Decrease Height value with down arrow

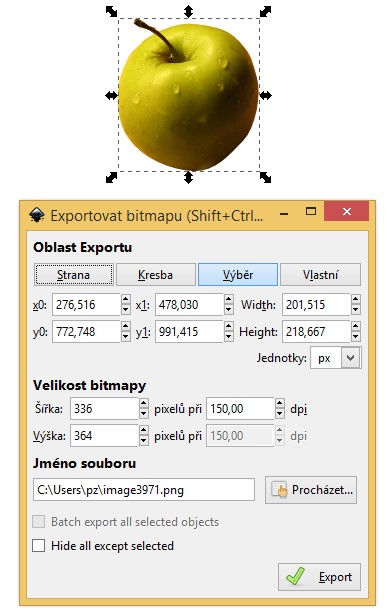(356, 337)
